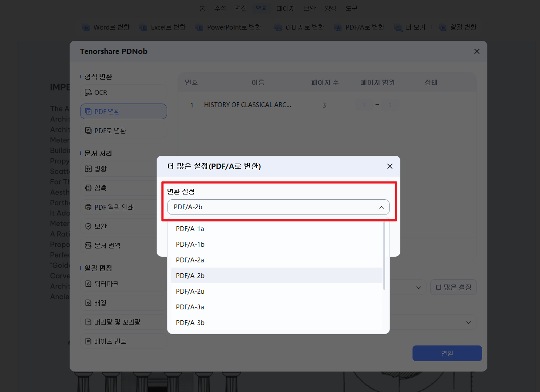Screen dimensions: 540x392
Task: Click the 병합 merge icon
Action: click(88, 169)
